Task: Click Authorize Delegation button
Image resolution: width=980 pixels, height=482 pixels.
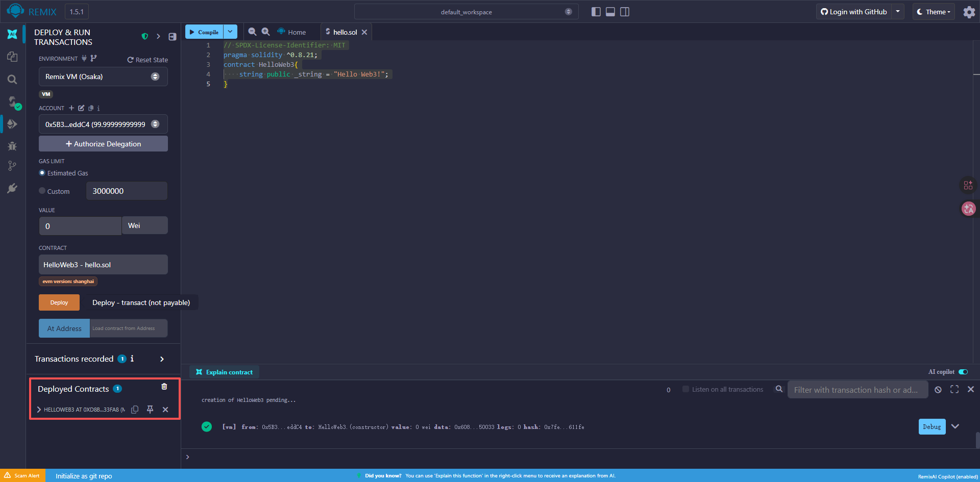Action: pyautogui.click(x=103, y=144)
